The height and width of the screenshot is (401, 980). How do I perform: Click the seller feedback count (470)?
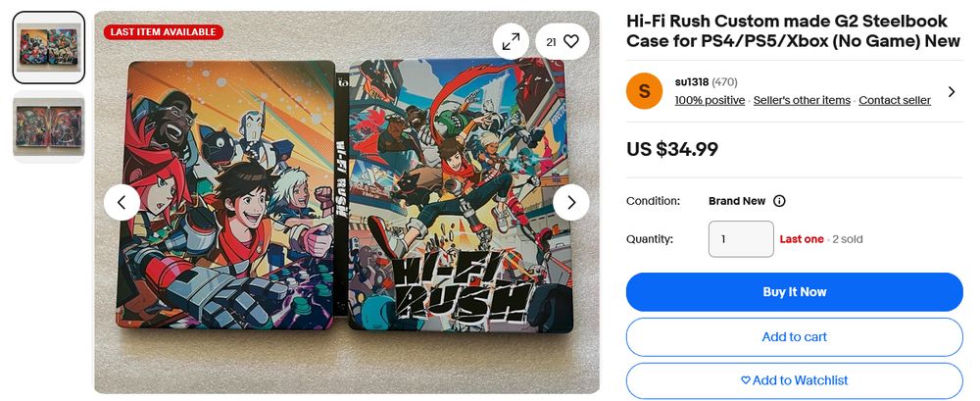click(x=724, y=82)
